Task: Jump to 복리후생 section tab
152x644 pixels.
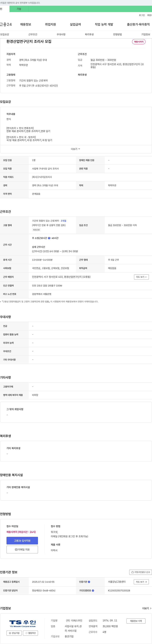Action: 89,35
